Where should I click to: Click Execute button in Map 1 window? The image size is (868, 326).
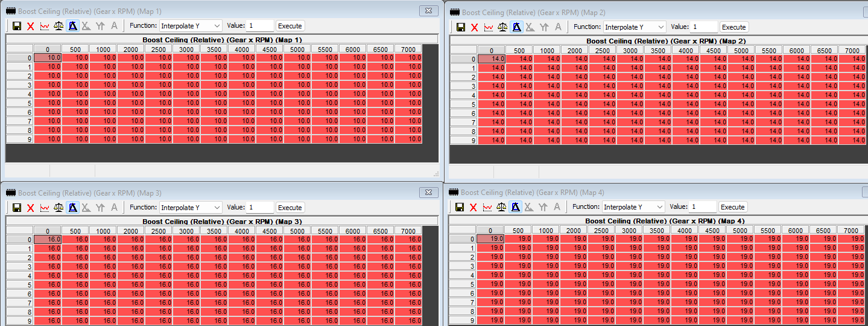[290, 26]
